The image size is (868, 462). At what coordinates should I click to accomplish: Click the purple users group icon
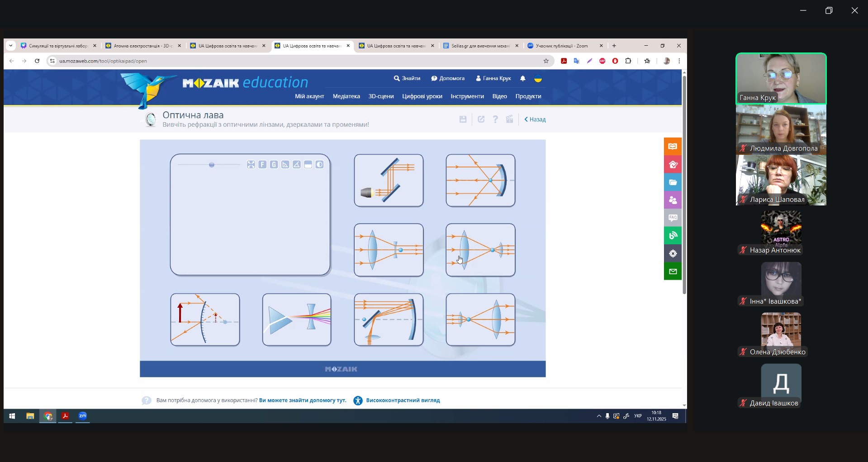[673, 200]
